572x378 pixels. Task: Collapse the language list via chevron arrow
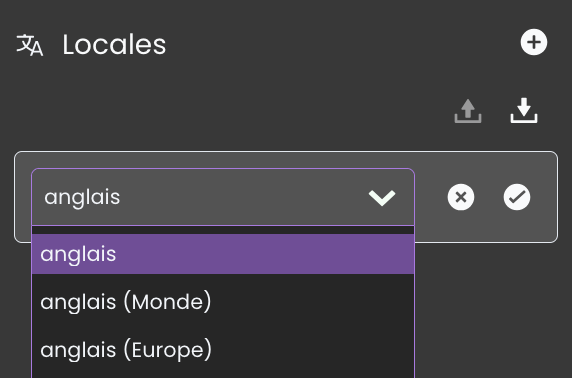click(382, 197)
